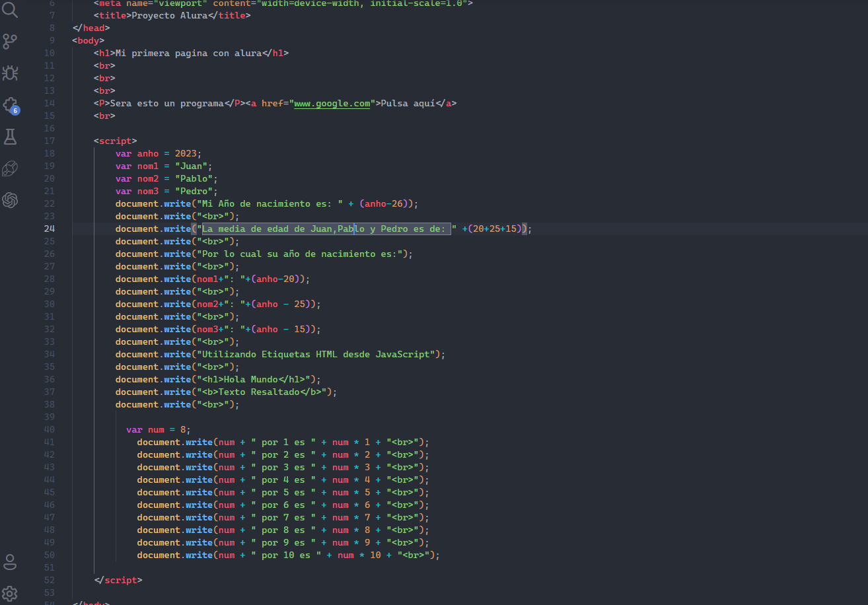
Task: Click the opening <body> tag
Action: [x=89, y=40]
